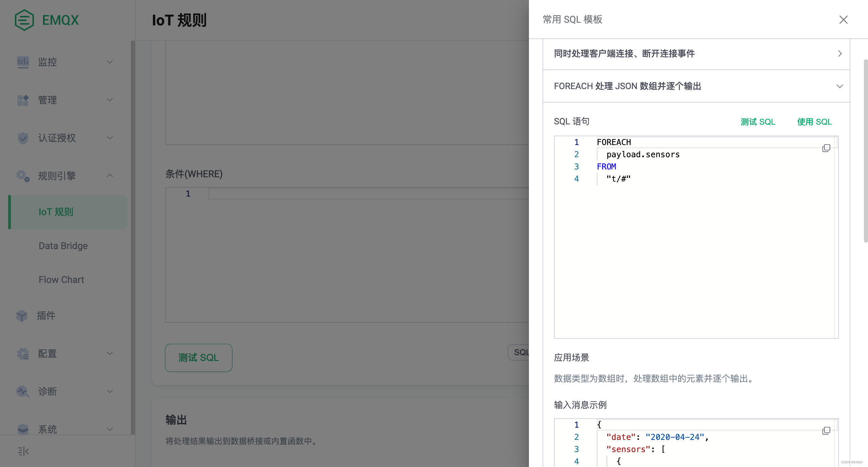Click 测试 SQL button in template panel
Screen dimensions: 868x467
(757, 121)
